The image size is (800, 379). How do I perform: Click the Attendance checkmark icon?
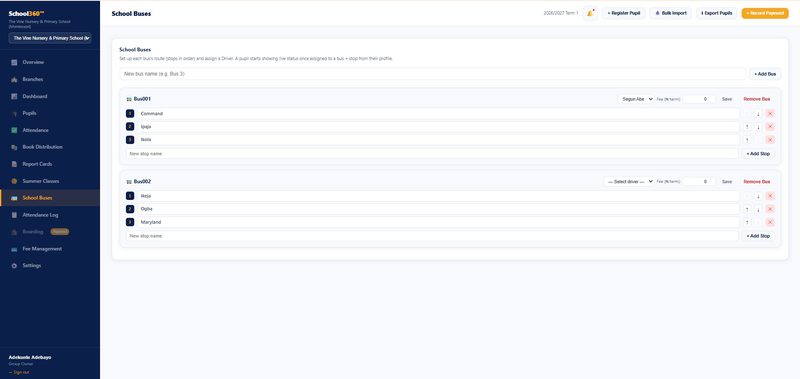tap(14, 130)
